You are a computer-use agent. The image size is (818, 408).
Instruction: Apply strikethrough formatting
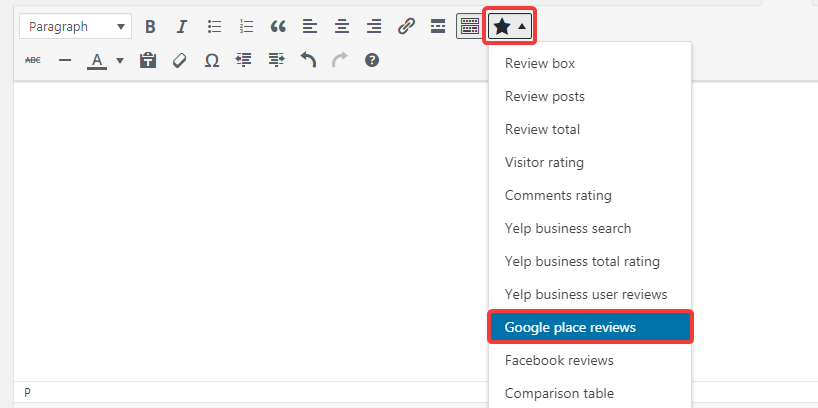(33, 61)
